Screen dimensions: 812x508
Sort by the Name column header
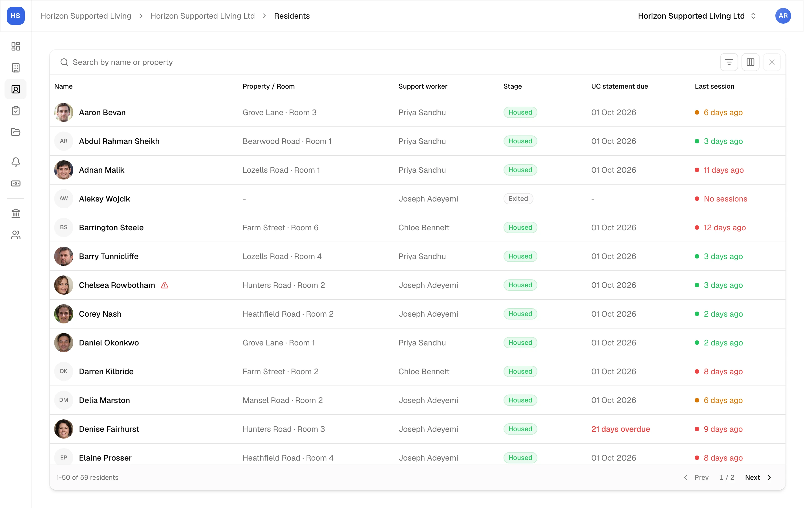click(63, 86)
